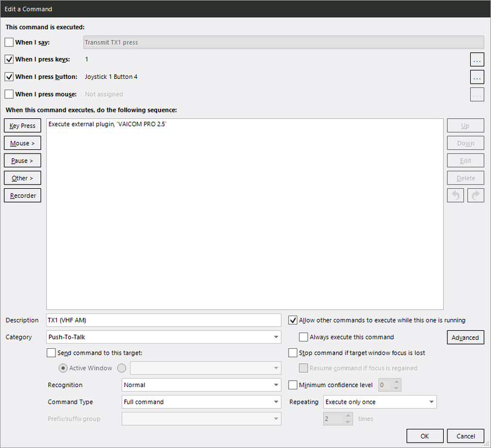Click the Key Press button

(23, 125)
